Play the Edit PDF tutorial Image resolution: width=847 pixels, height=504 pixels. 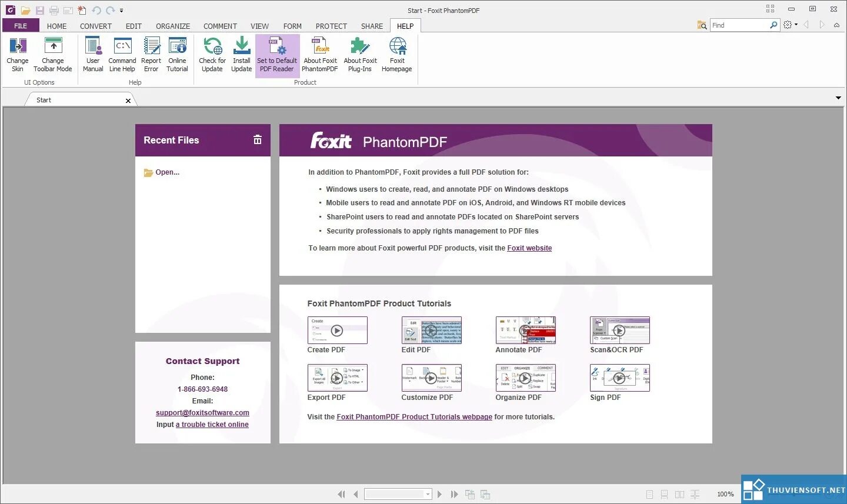(x=431, y=331)
